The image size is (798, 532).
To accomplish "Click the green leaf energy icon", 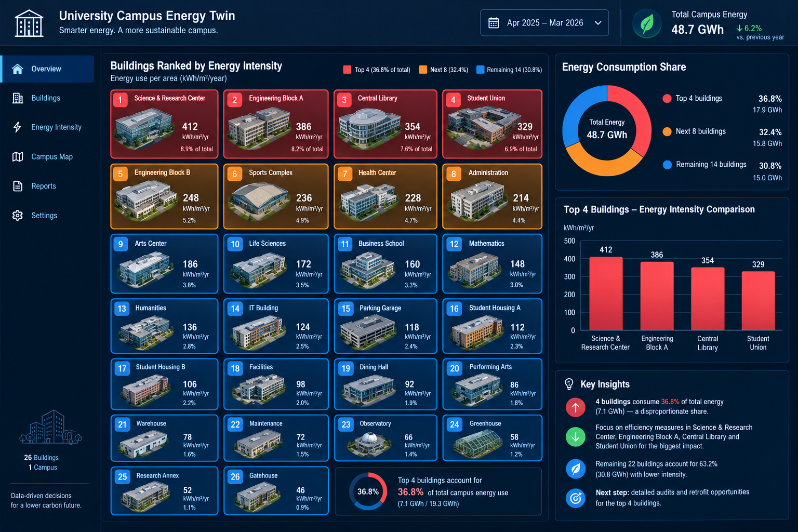I will point(647,24).
